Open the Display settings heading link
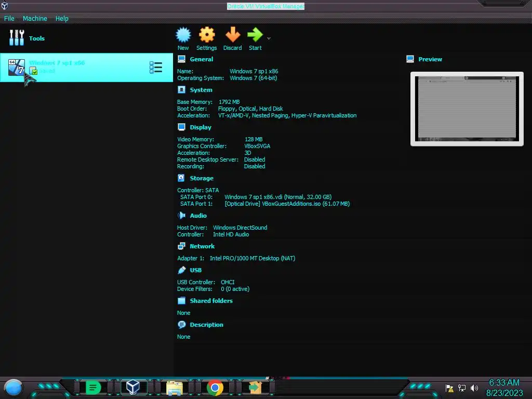Viewport: 532px width, 399px height. click(201, 127)
